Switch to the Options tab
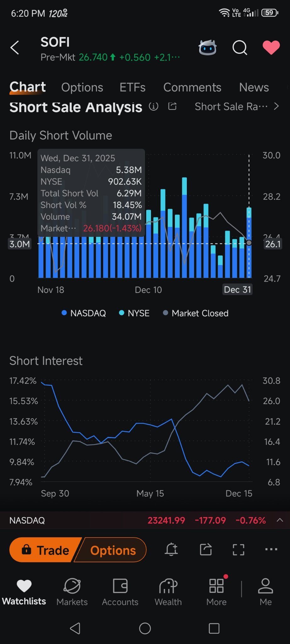This screenshot has height=644, width=290. (x=82, y=87)
